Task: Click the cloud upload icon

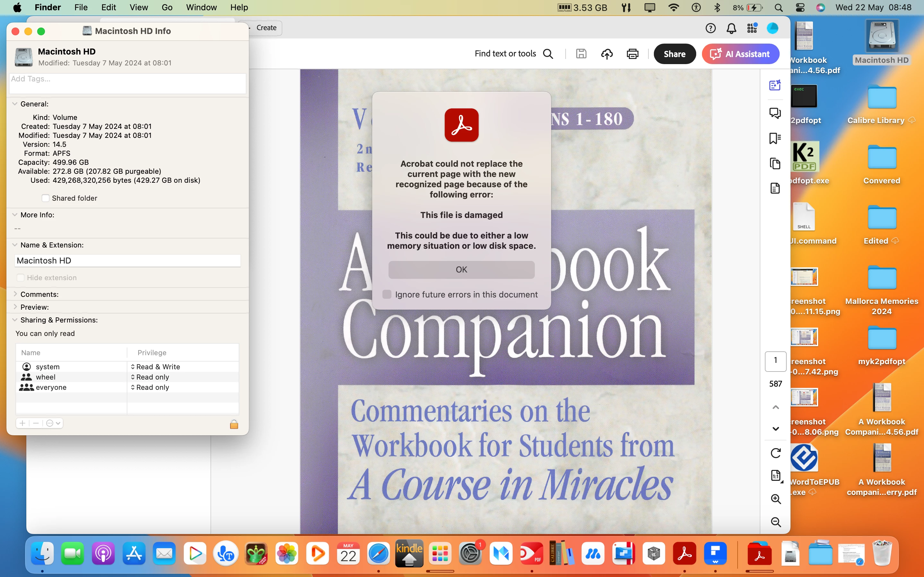Action: click(607, 54)
